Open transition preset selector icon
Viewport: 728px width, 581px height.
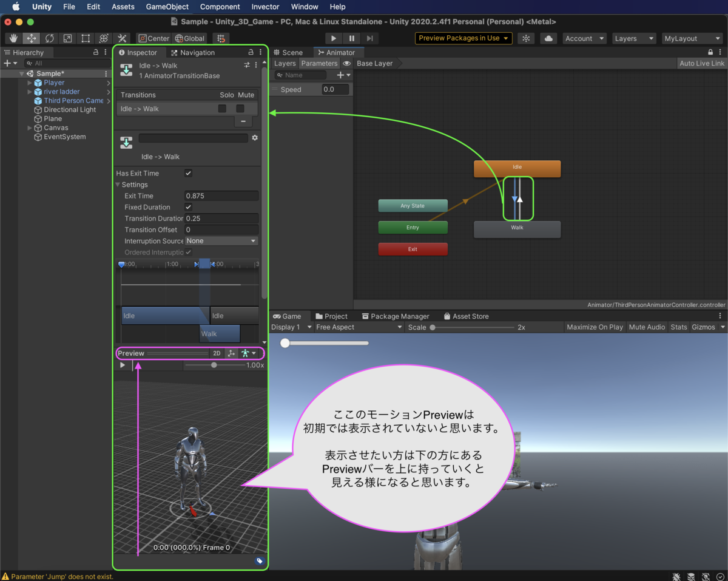tap(247, 65)
